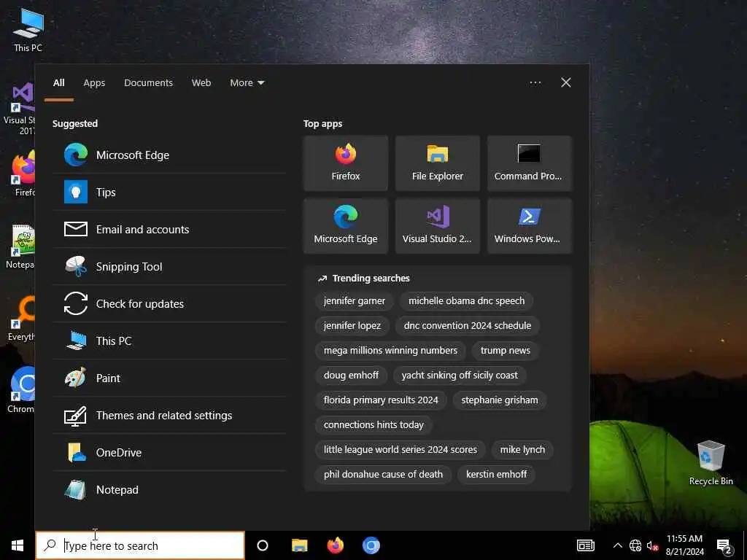This screenshot has width=747, height=560.
Task: Open the Tips app suggestion
Action: point(169,192)
